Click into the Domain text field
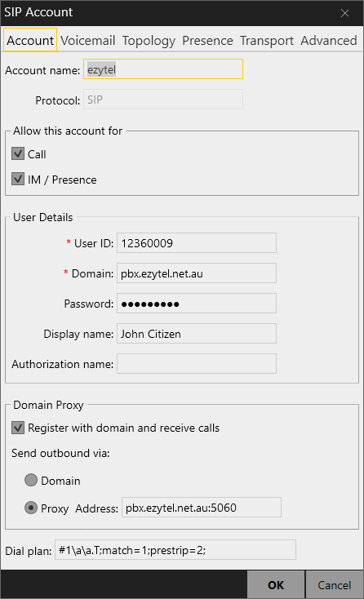This screenshot has width=364, height=599. click(x=197, y=273)
